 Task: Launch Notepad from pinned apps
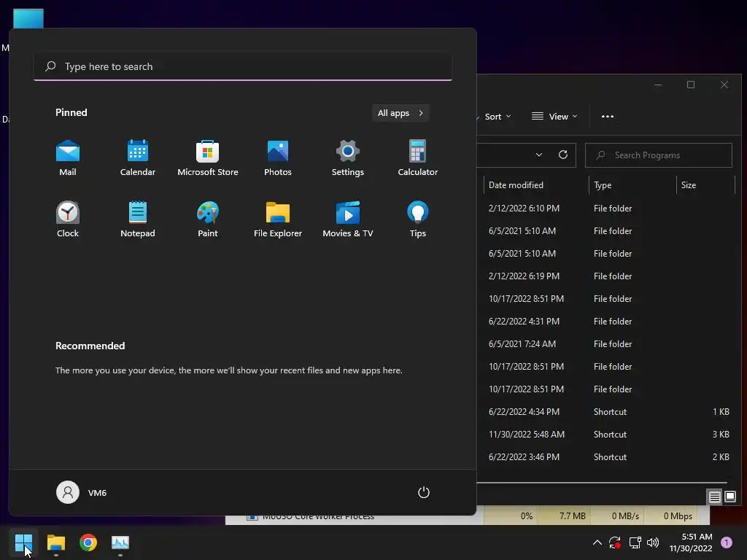138,219
